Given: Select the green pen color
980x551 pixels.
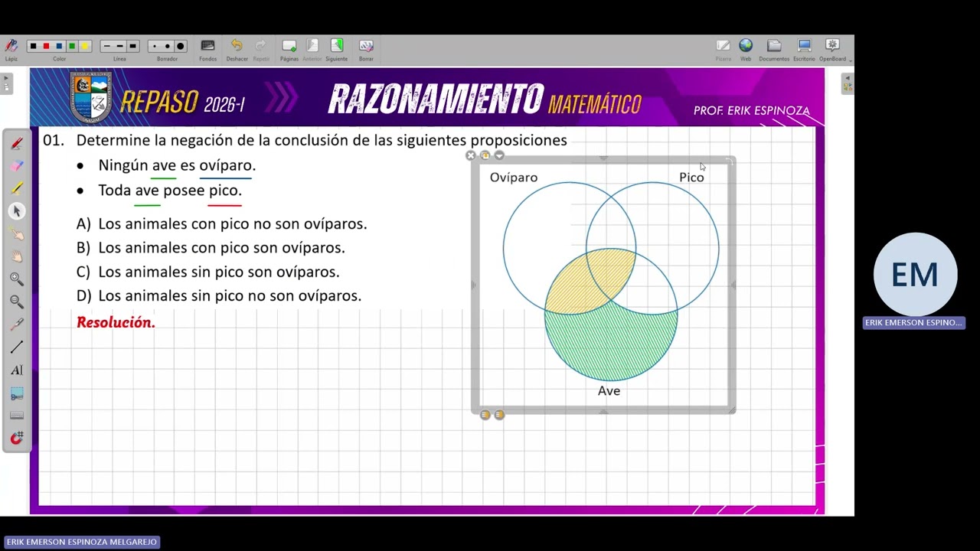Looking at the screenshot, I should coord(72,46).
